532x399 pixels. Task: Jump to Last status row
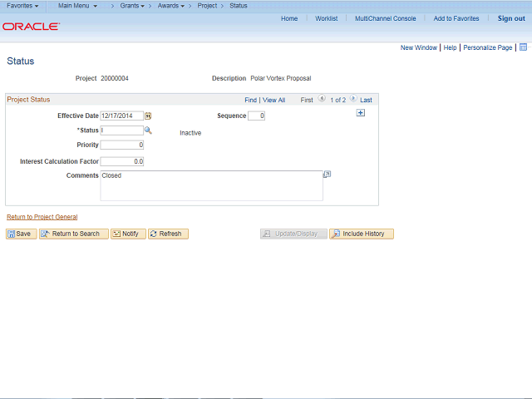[x=366, y=100]
